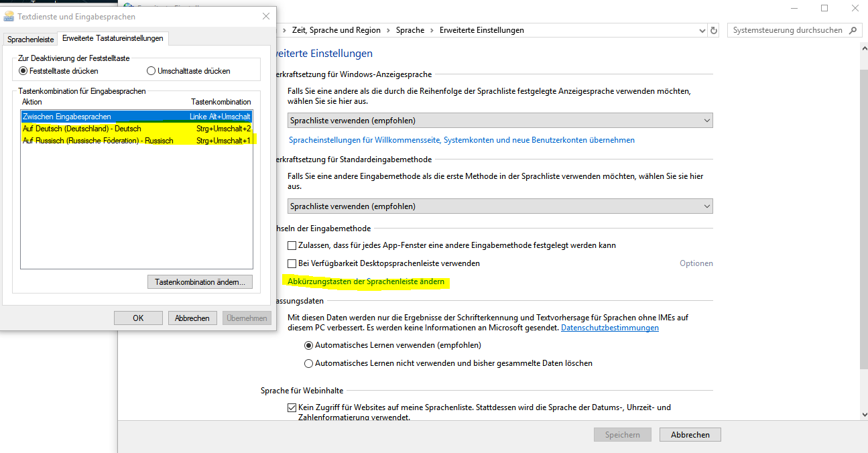Click the chevron between Sprache and Erweiterte Einstellungen
Viewport: 868px width, 453px height.
[x=432, y=30]
